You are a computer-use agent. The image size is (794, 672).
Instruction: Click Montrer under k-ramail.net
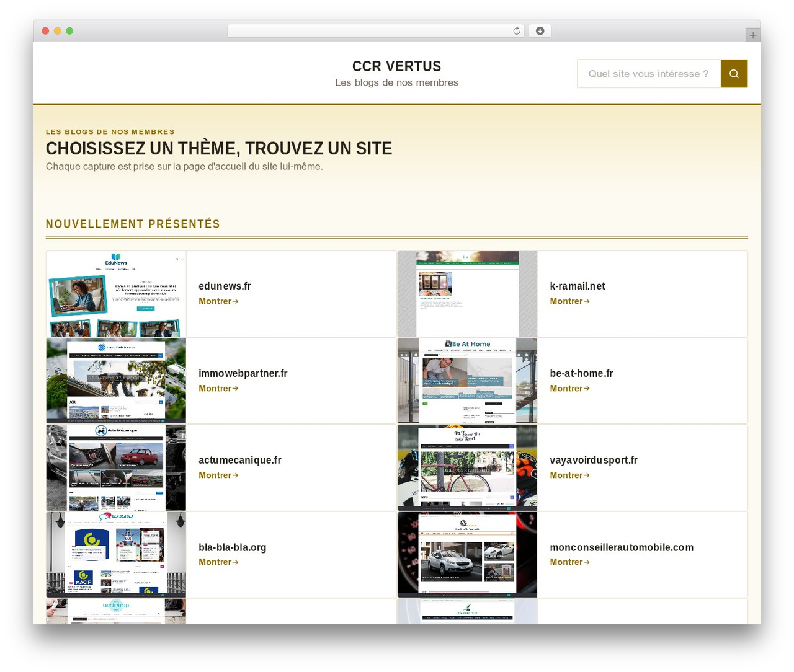pos(569,301)
